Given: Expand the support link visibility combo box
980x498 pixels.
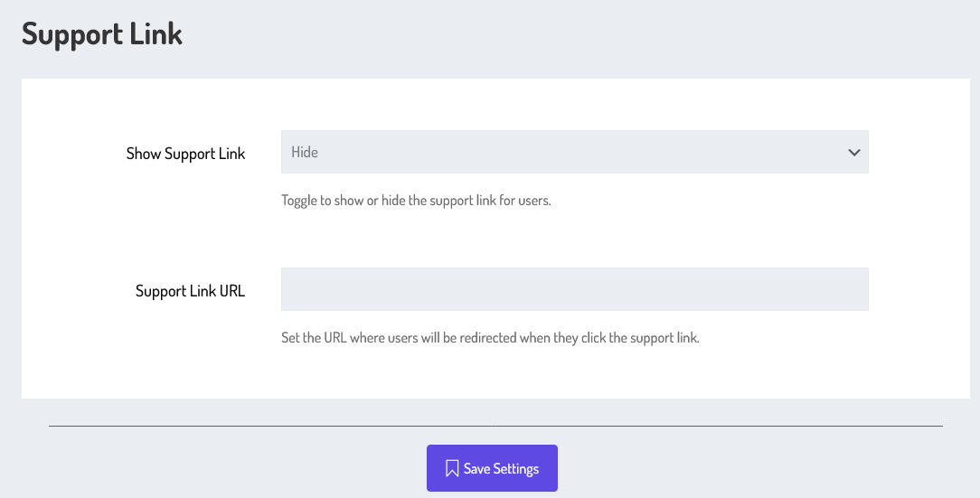Looking at the screenshot, I should 574,152.
